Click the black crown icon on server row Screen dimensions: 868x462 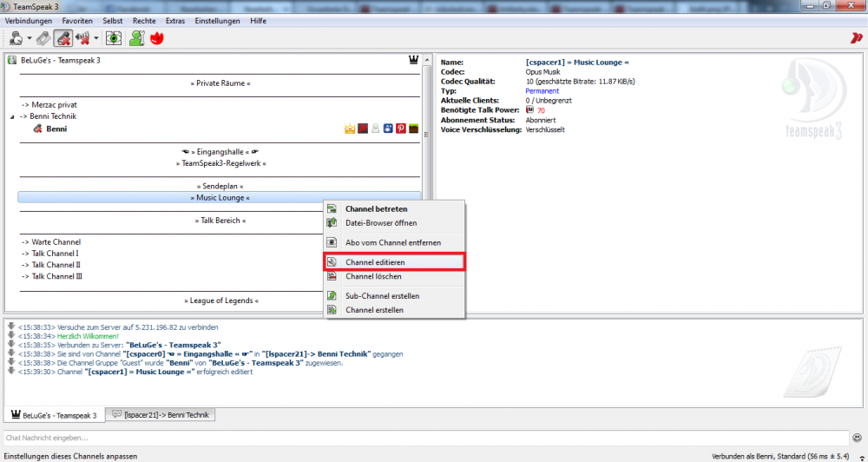pos(413,60)
